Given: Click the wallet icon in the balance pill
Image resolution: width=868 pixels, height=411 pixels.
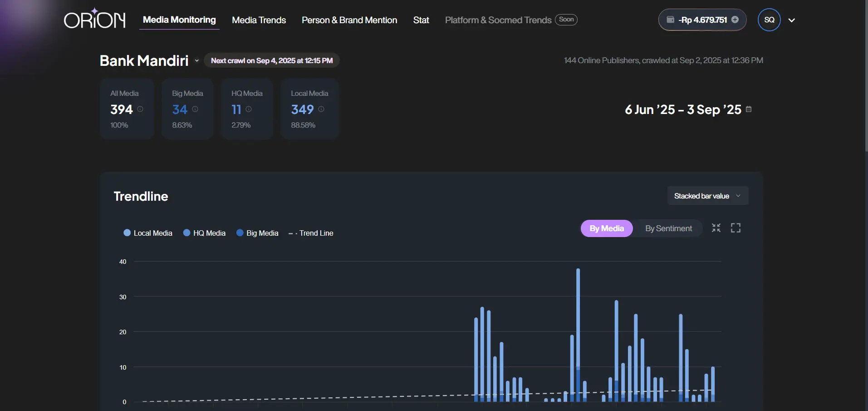Looking at the screenshot, I should click(x=671, y=20).
